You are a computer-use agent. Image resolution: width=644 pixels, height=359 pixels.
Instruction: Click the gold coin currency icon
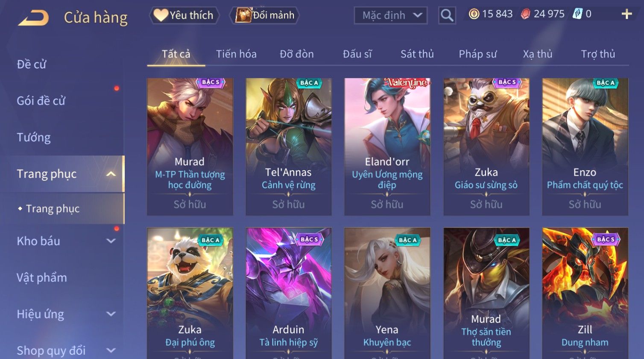[x=474, y=14]
